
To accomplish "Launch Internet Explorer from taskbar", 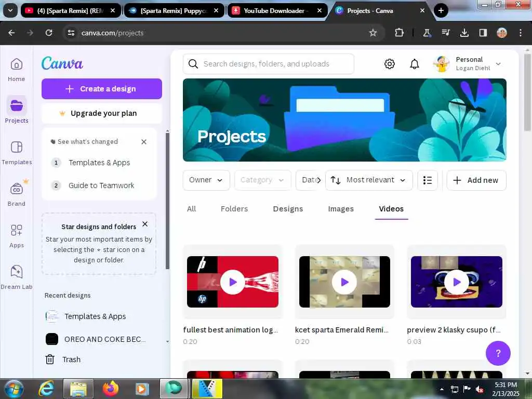I will pos(46,389).
